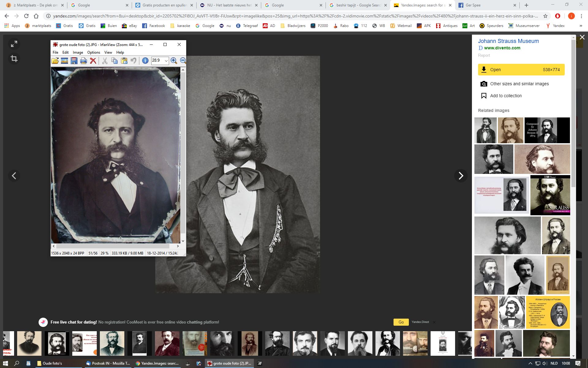
Task: Delete the image using the red X icon
Action: point(93,60)
